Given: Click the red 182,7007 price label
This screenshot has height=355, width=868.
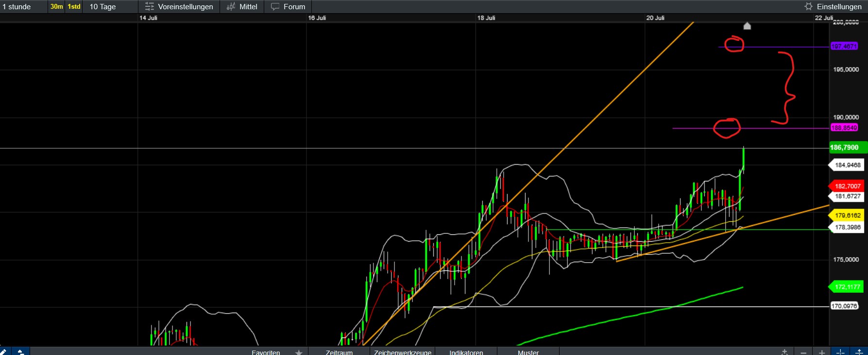Looking at the screenshot, I should coord(846,186).
